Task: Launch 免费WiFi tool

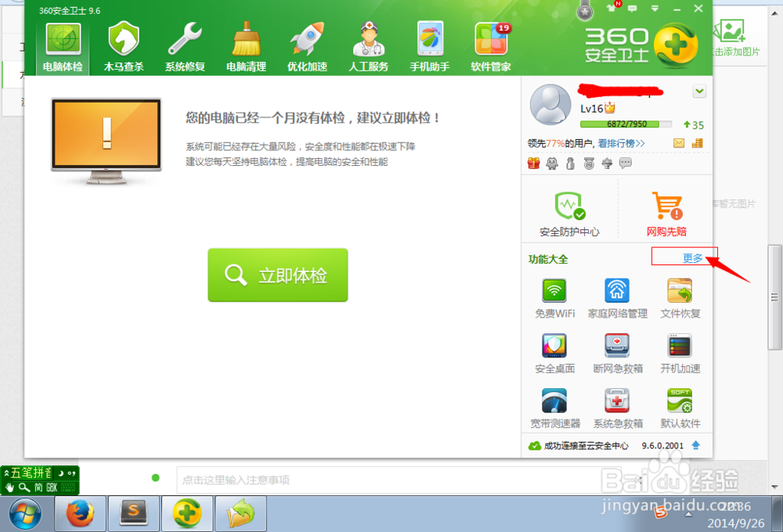Action: [x=555, y=298]
